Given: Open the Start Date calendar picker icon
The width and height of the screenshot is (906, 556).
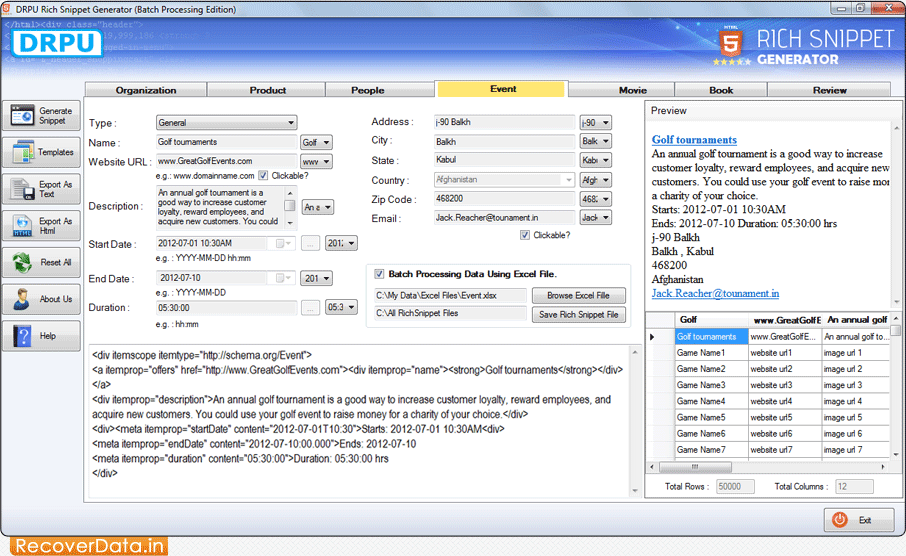Looking at the screenshot, I should tap(284, 244).
